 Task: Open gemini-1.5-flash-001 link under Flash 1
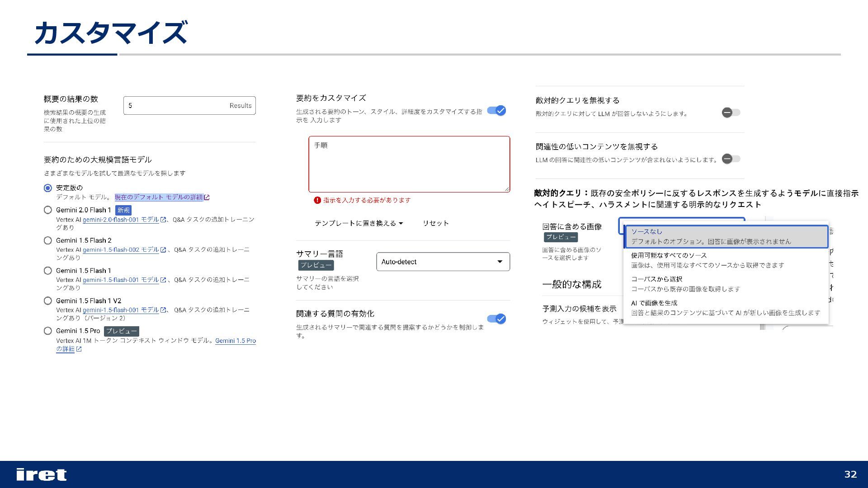(121, 280)
